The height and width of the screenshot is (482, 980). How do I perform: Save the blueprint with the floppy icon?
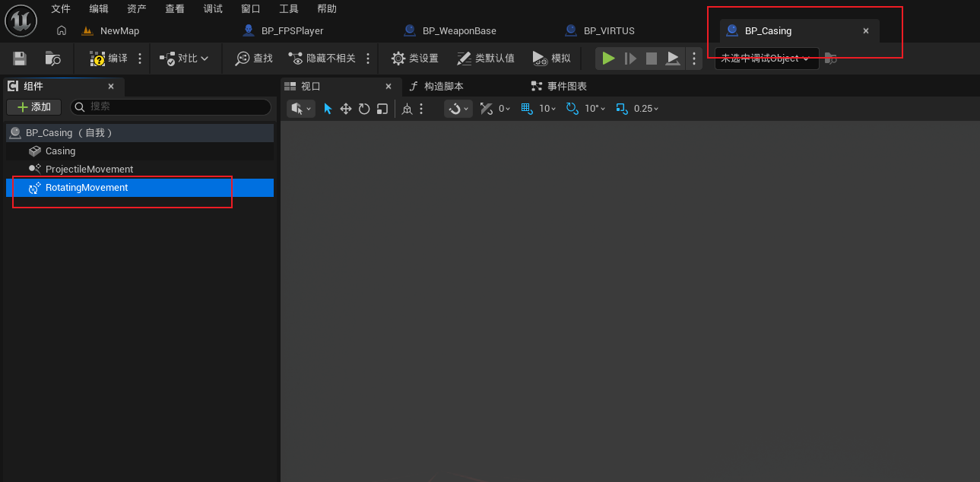point(20,58)
